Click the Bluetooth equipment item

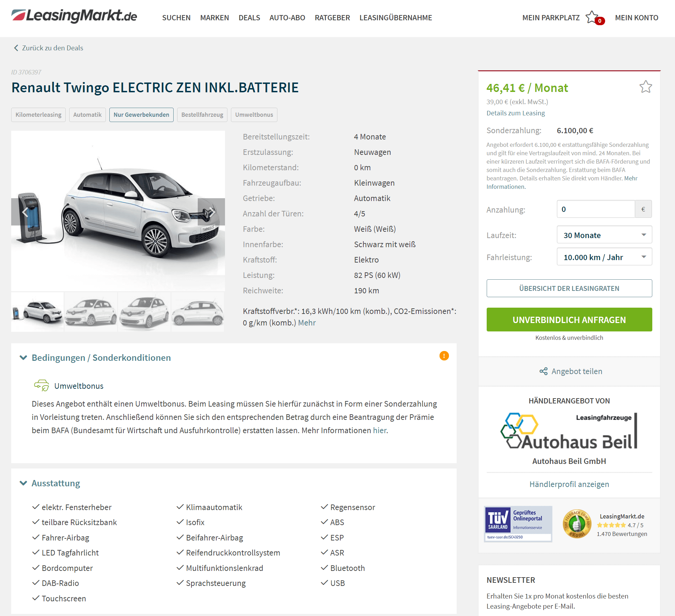347,568
